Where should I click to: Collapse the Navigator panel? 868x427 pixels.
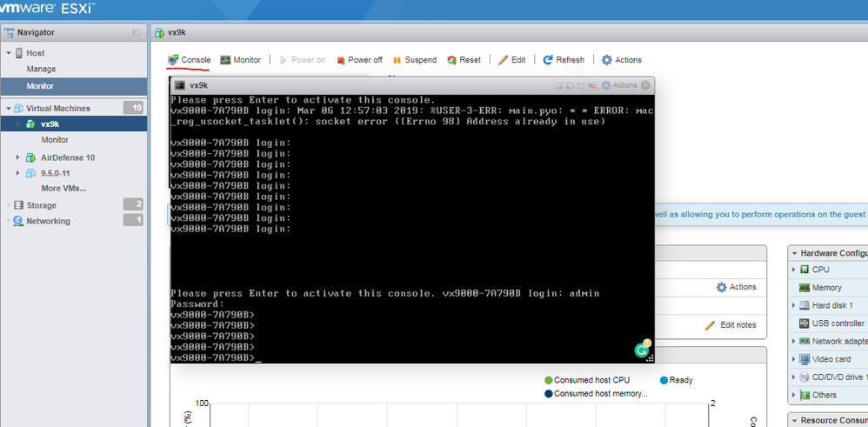coord(137,33)
